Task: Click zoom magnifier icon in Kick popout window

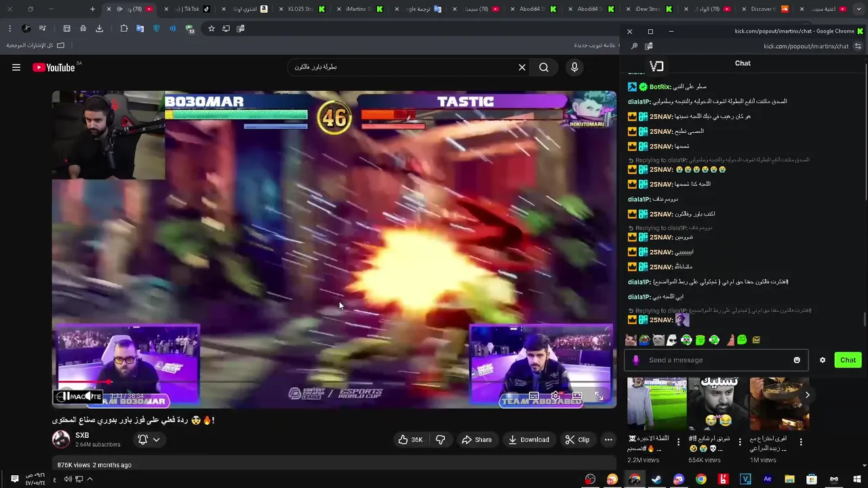Action: coord(634,46)
